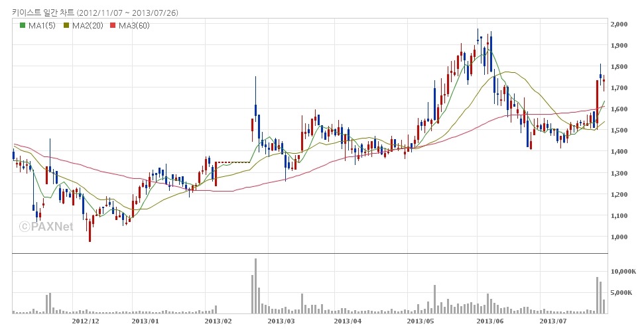
Task: Click the green MA1(5) legend swatch
Action: click(22, 26)
